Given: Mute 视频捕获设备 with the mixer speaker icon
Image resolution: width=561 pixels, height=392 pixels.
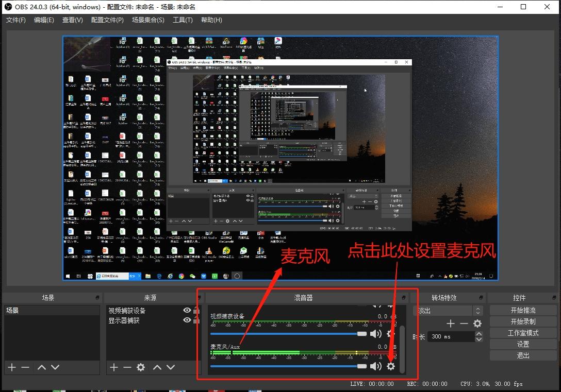Looking at the screenshot, I should 376,334.
